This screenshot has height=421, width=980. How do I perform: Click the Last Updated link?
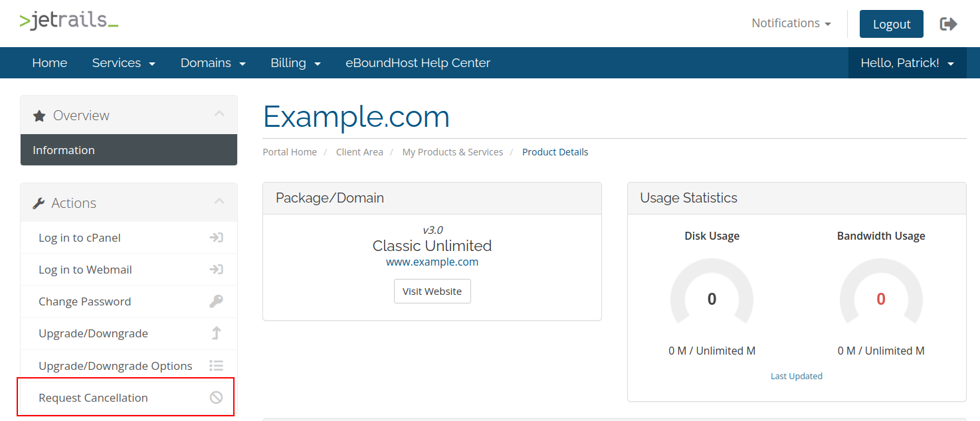coord(797,376)
